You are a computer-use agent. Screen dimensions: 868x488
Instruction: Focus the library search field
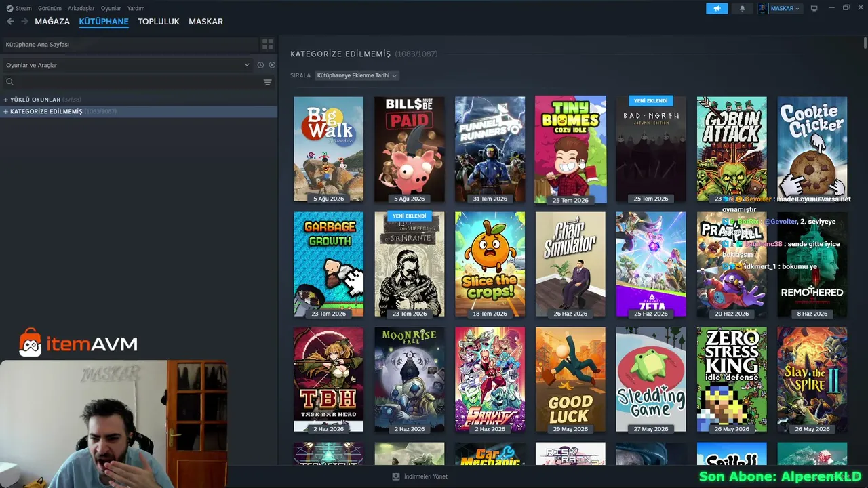(136, 82)
